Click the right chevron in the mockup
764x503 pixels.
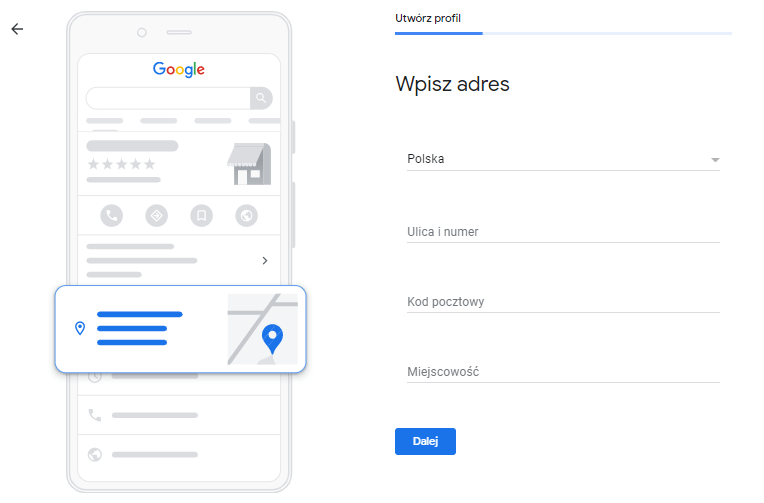[x=264, y=260]
